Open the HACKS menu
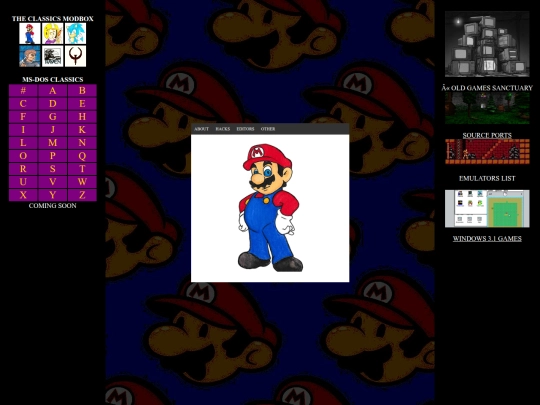This screenshot has height=405, width=540. 223,129
